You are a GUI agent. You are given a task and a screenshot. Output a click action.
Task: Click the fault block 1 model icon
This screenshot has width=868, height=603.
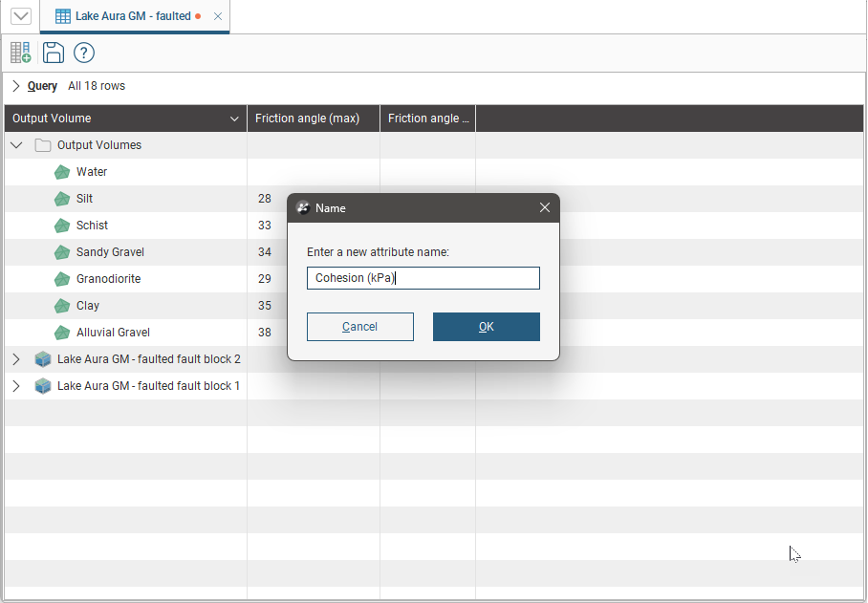[x=43, y=385]
